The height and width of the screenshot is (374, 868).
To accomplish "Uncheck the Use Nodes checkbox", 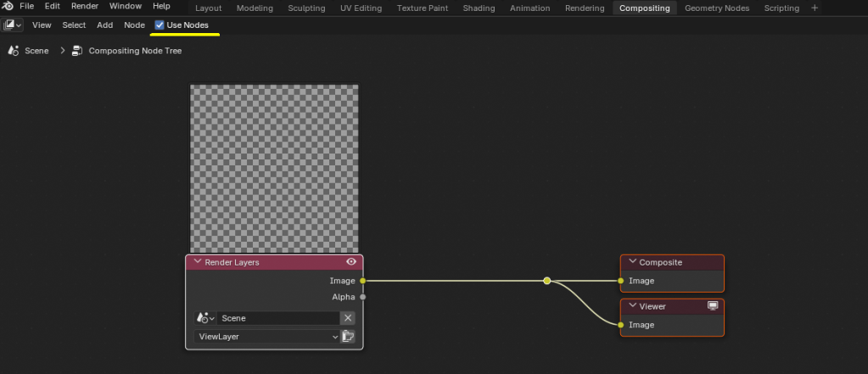I will point(160,25).
